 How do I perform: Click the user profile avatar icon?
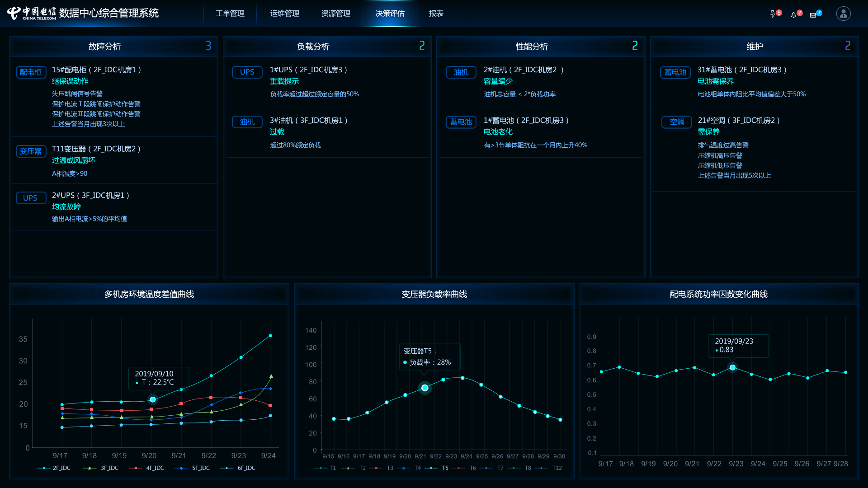pos(843,14)
